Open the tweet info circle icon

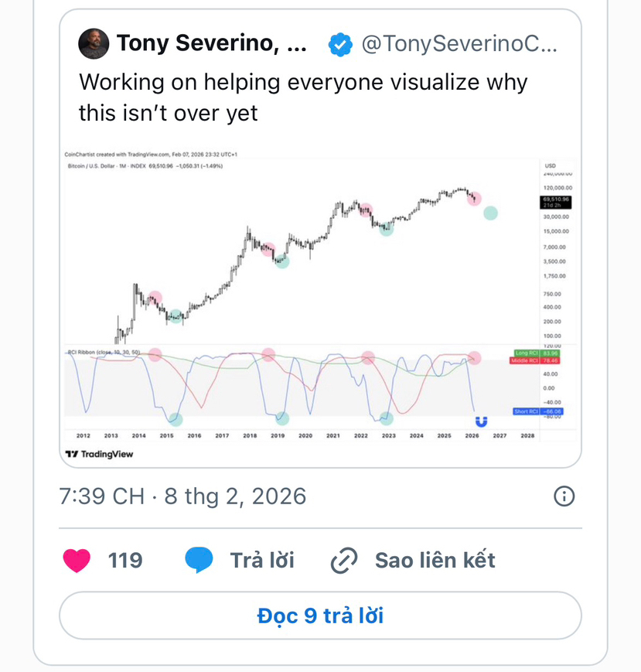tap(565, 496)
